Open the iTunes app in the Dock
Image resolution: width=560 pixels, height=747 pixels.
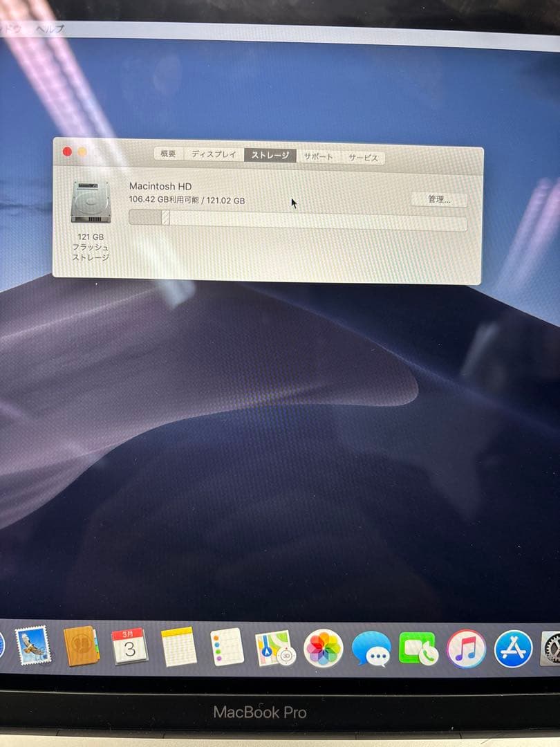click(x=466, y=649)
